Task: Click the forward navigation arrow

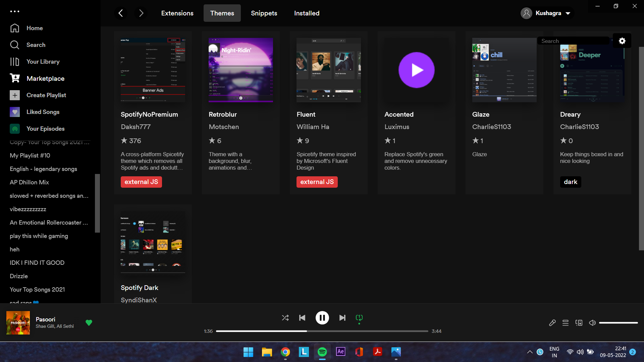Action: [141, 13]
